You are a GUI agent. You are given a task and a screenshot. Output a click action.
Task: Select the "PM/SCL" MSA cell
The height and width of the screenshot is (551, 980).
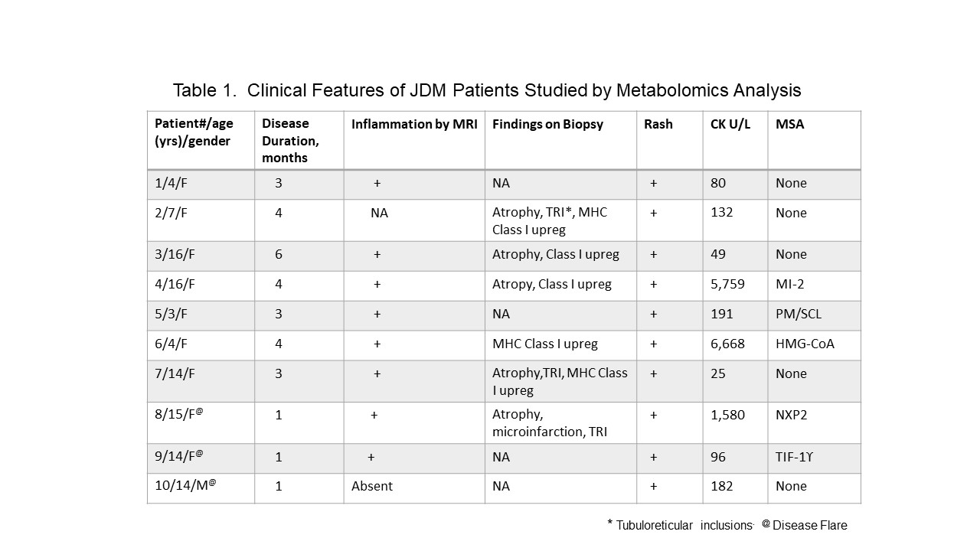pyautogui.click(x=798, y=315)
